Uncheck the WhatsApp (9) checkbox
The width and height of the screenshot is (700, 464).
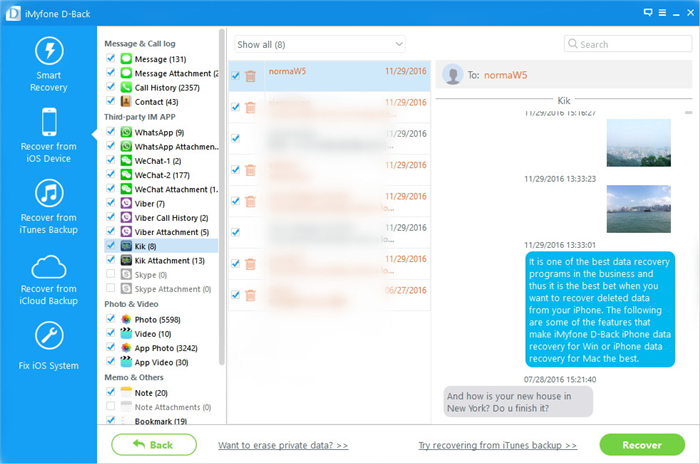(x=111, y=131)
